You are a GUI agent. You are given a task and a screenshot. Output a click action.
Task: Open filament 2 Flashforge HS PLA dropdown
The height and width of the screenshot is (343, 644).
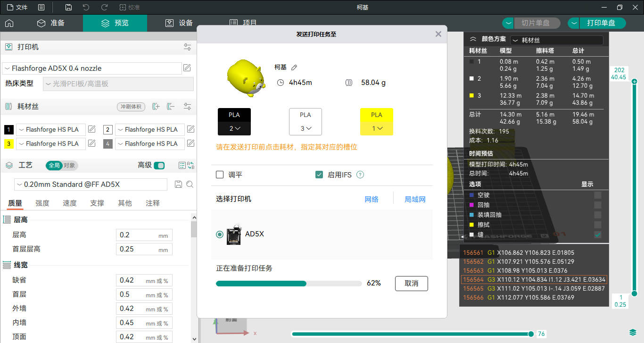point(150,130)
